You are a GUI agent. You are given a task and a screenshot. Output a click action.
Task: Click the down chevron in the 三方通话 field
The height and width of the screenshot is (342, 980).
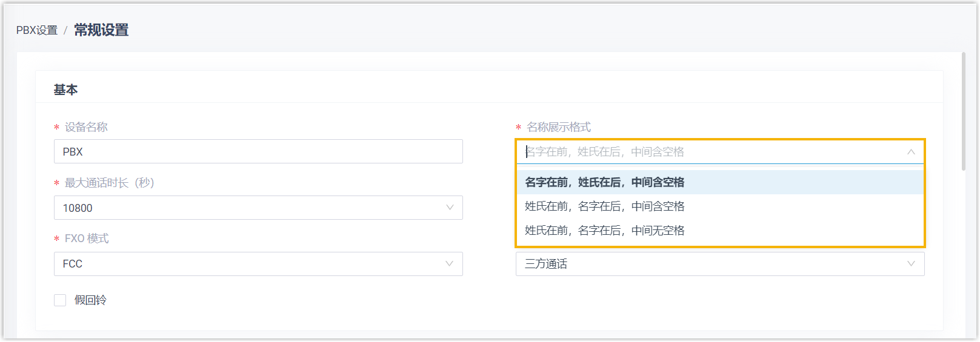pyautogui.click(x=911, y=264)
